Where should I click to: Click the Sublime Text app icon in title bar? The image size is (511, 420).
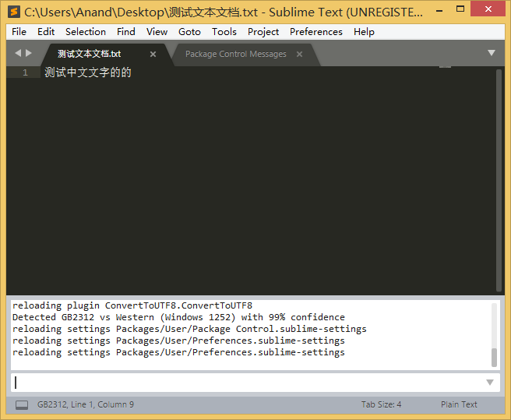point(14,12)
